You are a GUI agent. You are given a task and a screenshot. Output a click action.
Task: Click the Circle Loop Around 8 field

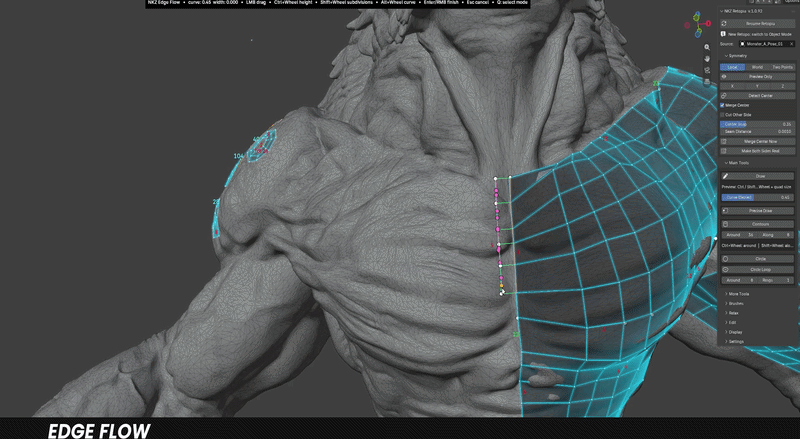click(739, 280)
